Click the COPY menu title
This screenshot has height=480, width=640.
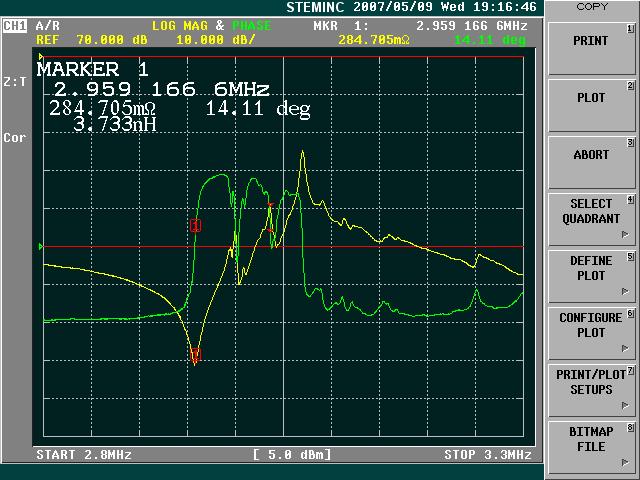pyautogui.click(x=591, y=7)
